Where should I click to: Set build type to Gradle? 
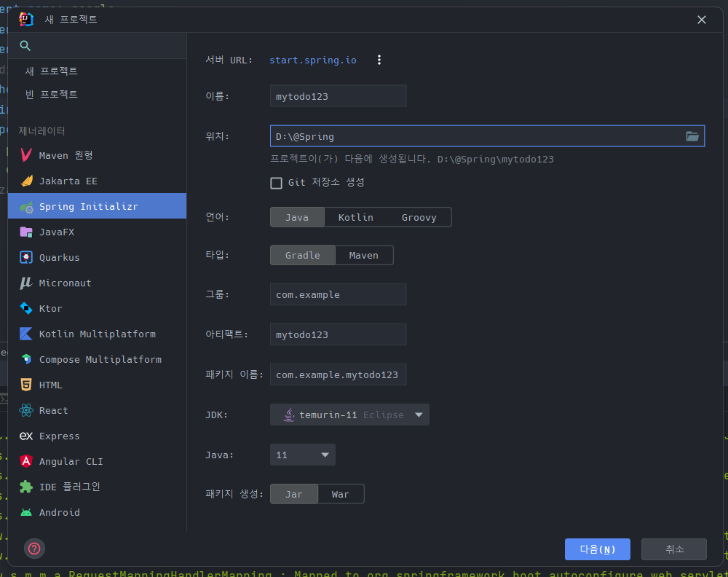click(x=303, y=256)
